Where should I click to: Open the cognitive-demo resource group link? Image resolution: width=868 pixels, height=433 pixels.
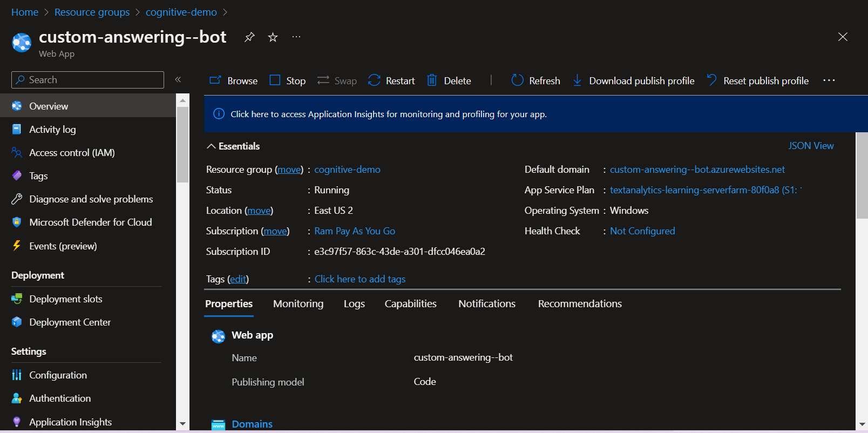click(347, 170)
